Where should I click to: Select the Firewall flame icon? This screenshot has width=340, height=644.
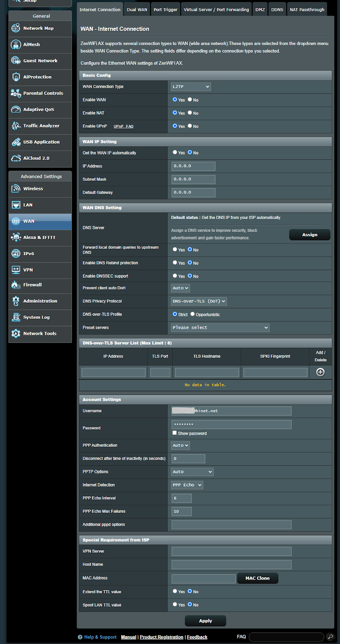coord(16,285)
